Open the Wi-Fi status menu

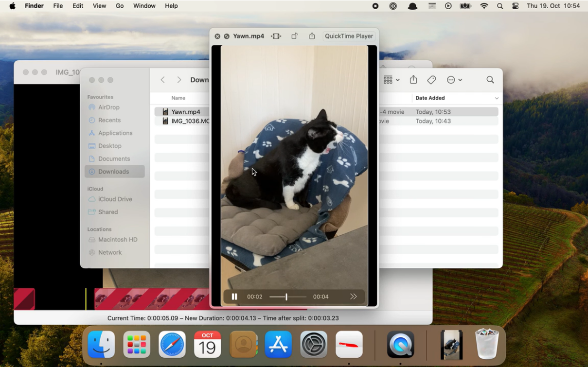tap(484, 6)
